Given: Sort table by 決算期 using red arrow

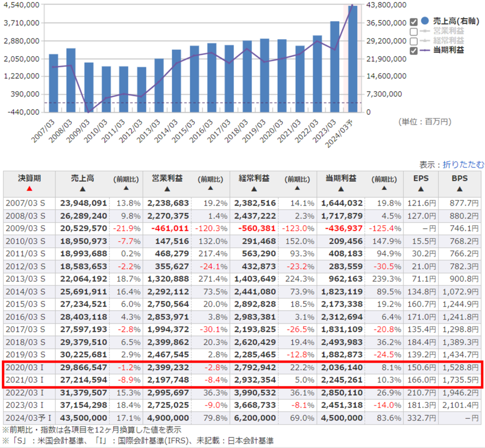Looking at the screenshot, I should [x=29, y=189].
